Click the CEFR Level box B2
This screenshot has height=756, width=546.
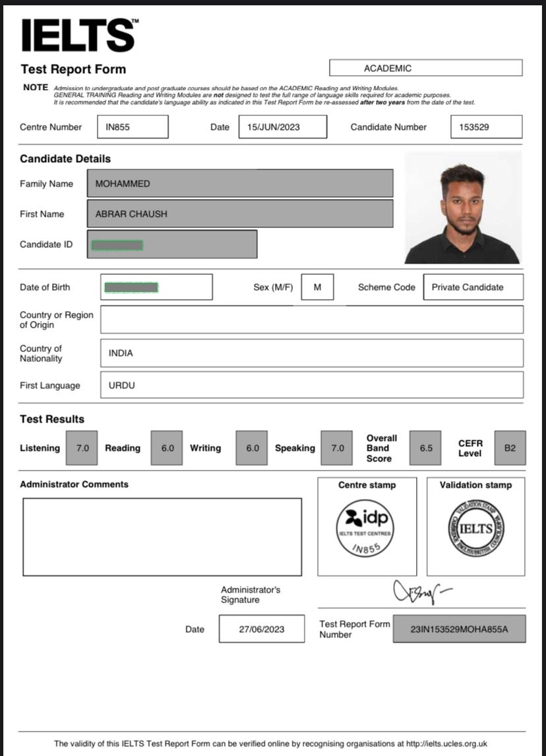click(x=510, y=448)
